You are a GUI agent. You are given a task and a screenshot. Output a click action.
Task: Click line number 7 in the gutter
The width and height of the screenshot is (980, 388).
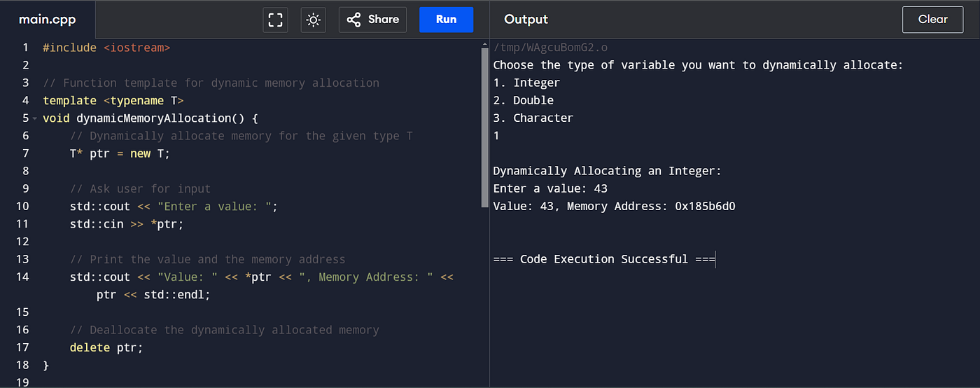point(25,153)
